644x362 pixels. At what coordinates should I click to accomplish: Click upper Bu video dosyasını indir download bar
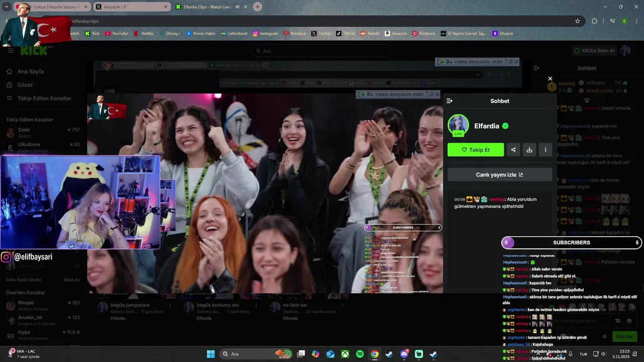471,62
